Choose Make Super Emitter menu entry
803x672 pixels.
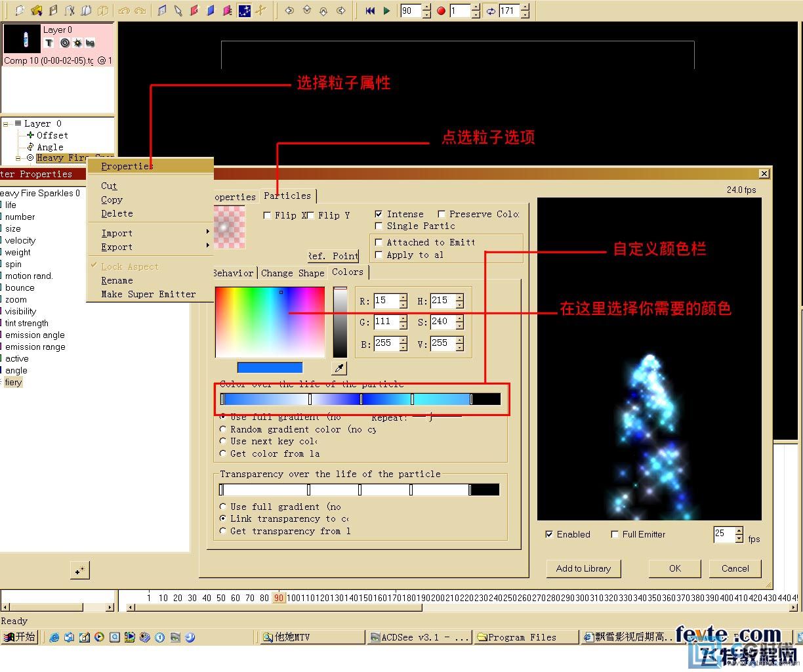[151, 294]
